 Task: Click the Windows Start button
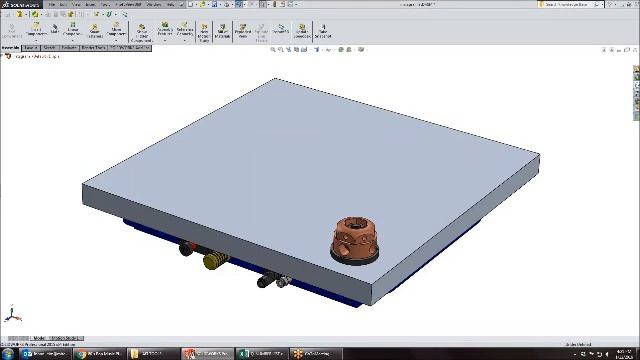click(8, 353)
